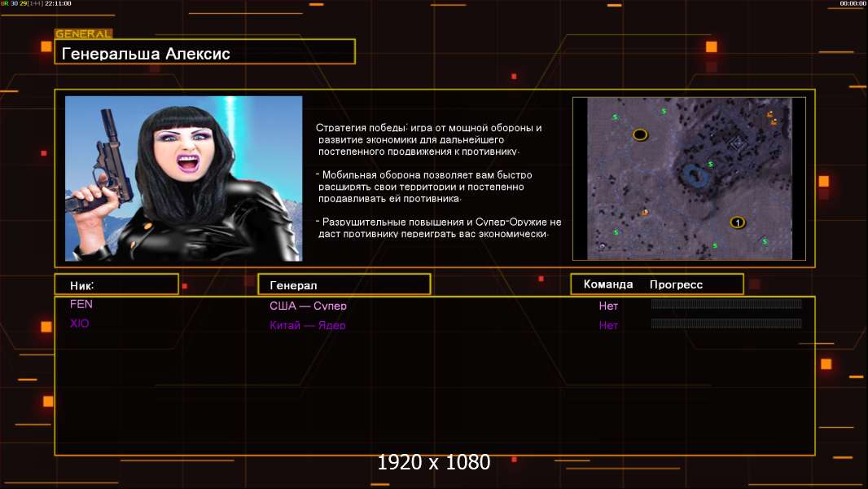Viewport: 868px width, 489px height.
Task: Select the empty black start position circle
Action: (x=640, y=134)
